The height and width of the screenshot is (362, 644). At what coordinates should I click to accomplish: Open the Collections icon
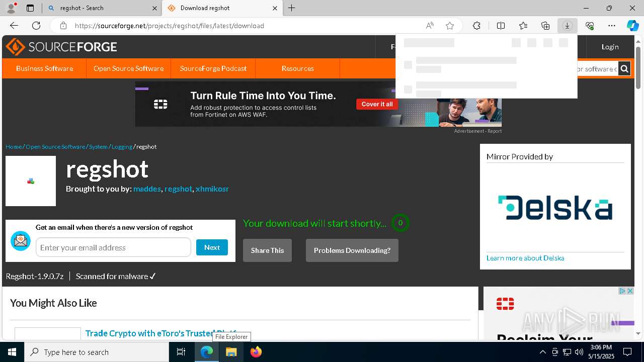[545, 26]
